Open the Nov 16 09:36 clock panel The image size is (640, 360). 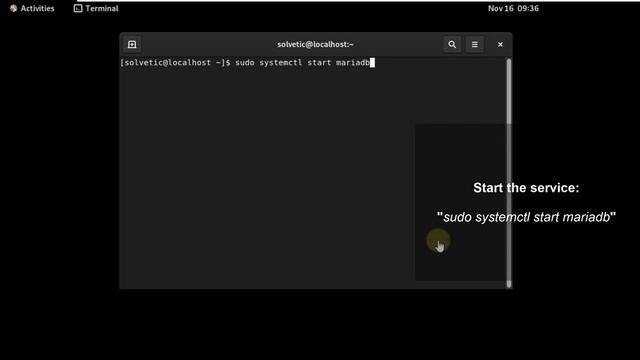[513, 8]
